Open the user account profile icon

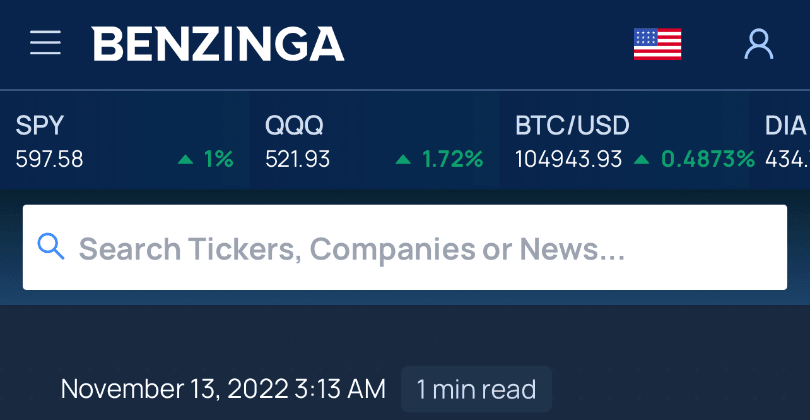tap(759, 43)
